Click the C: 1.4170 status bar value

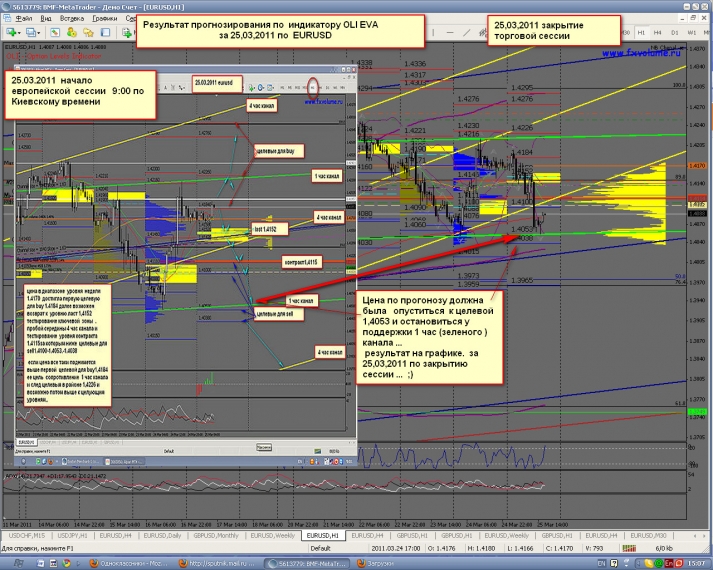pyautogui.click(x=561, y=548)
